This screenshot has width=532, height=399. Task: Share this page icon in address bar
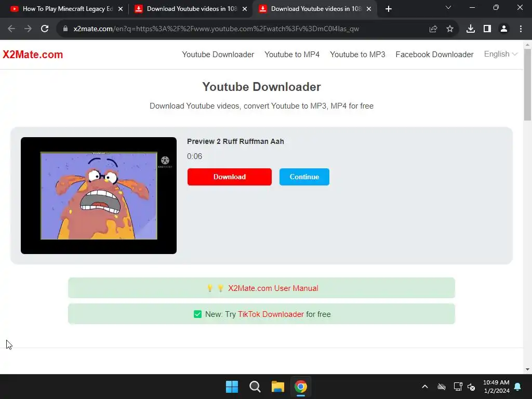pyautogui.click(x=433, y=29)
